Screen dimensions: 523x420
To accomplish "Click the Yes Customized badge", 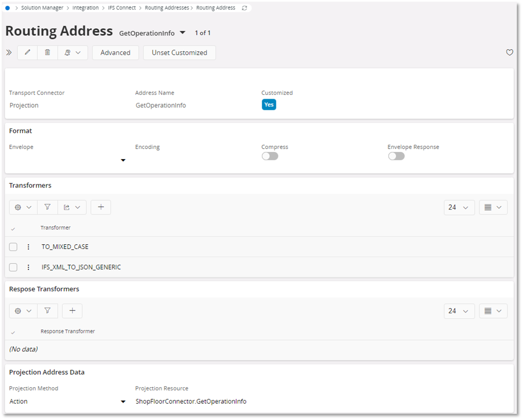I will pyautogui.click(x=269, y=104).
